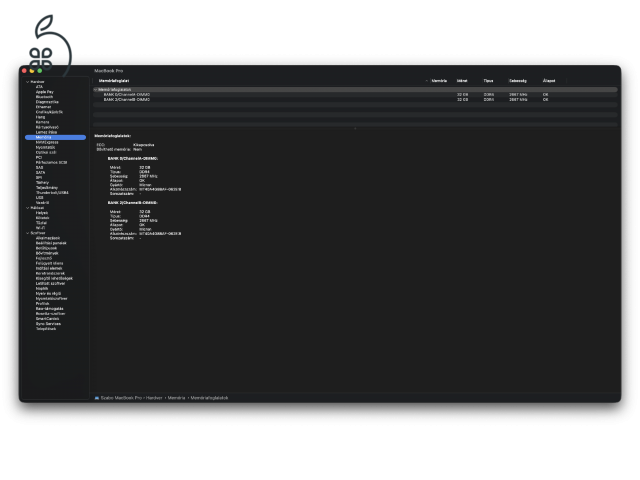The image size is (640, 480).
Task: Collapse the Hálózat sidebar section
Action: [x=28, y=208]
